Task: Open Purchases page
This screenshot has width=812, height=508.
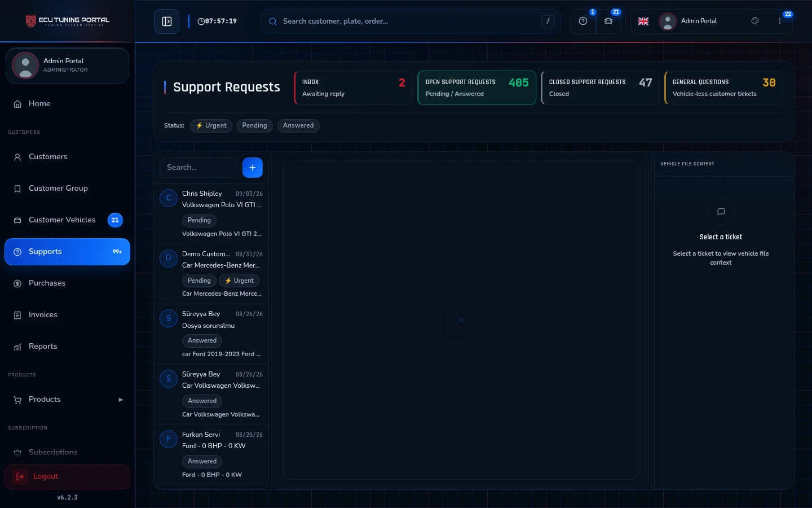Action: [68, 283]
